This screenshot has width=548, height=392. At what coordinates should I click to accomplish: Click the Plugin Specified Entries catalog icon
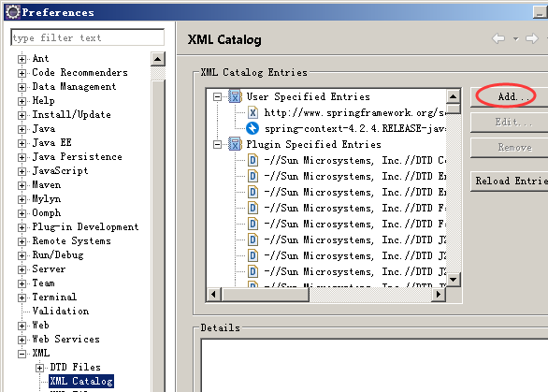coord(236,144)
